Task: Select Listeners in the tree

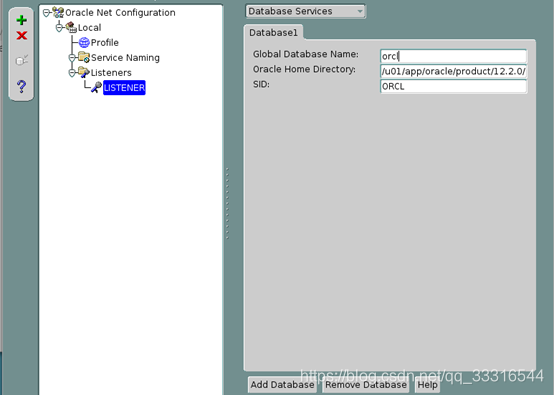Action: 111,73
